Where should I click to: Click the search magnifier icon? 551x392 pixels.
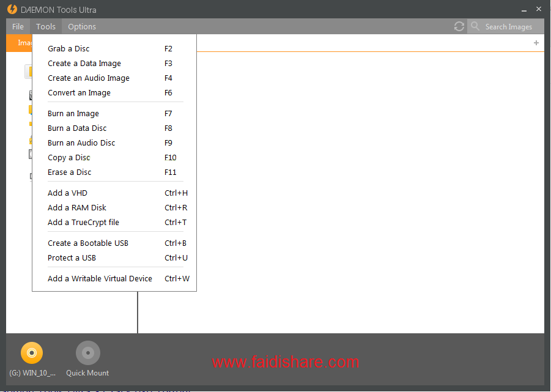pos(475,26)
